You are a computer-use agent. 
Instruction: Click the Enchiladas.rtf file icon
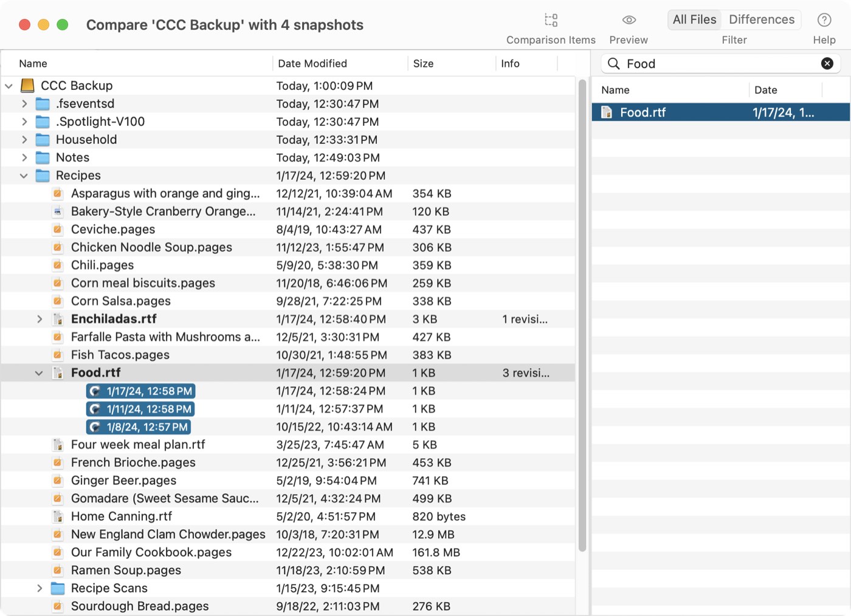click(x=58, y=319)
